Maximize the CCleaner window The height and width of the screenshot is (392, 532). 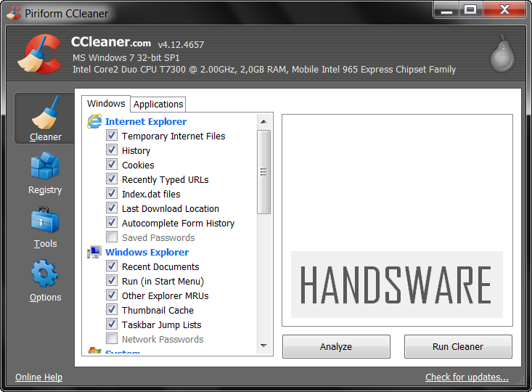tap(471, 10)
